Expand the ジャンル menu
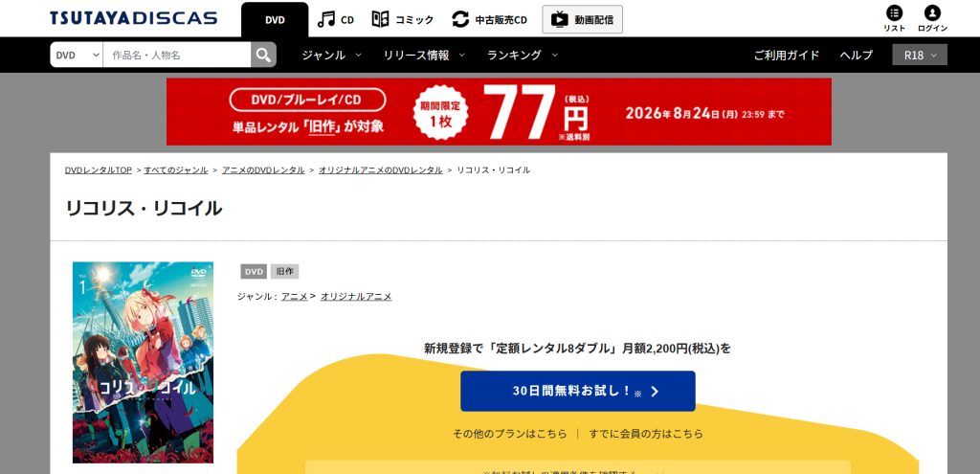980x474 pixels. 331,55
